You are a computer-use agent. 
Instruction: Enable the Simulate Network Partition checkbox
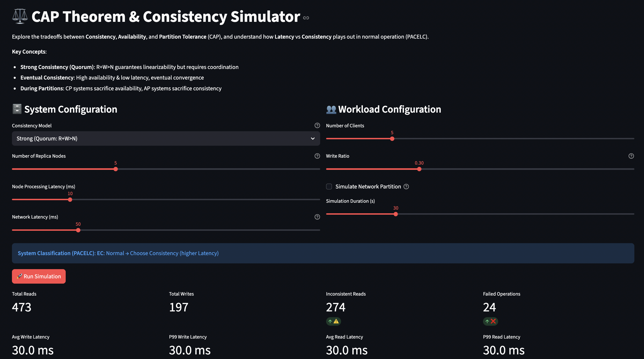(x=329, y=186)
